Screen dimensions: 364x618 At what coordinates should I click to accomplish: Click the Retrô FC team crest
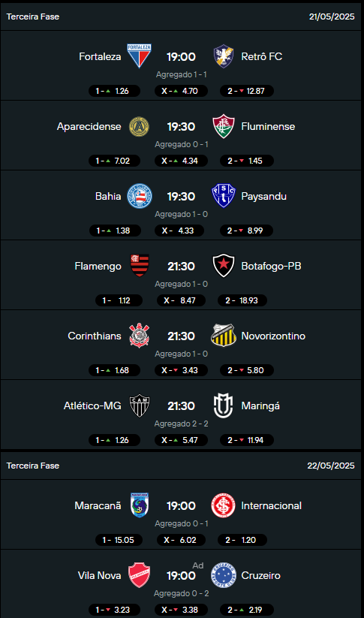point(224,56)
